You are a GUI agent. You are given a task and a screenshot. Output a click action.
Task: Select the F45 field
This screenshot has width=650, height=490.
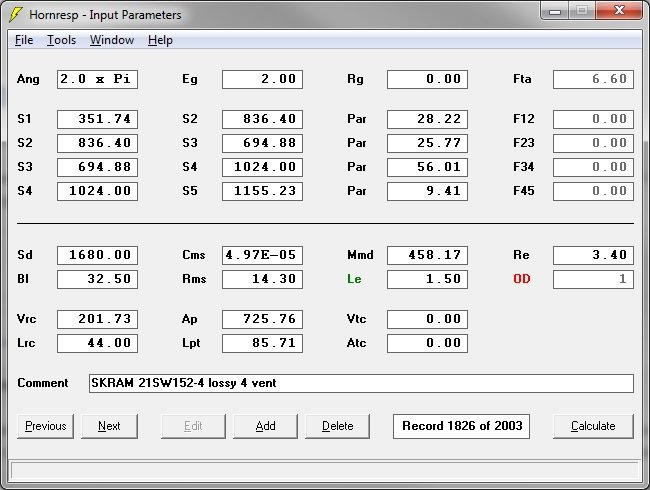tap(593, 191)
